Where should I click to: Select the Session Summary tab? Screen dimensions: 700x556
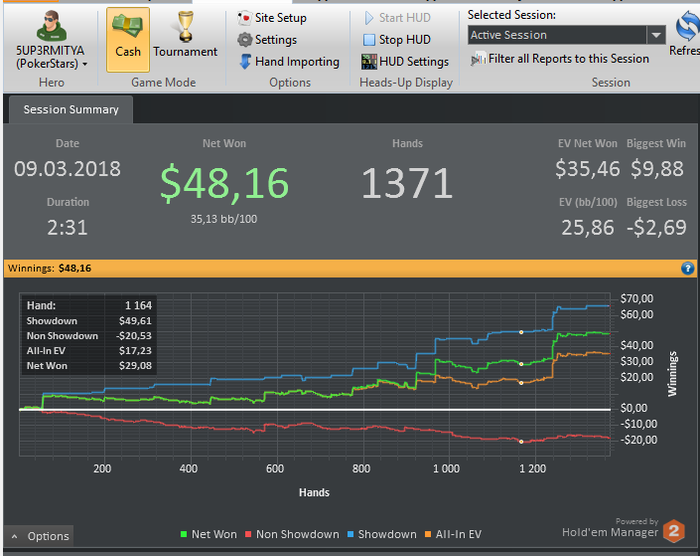[71, 109]
